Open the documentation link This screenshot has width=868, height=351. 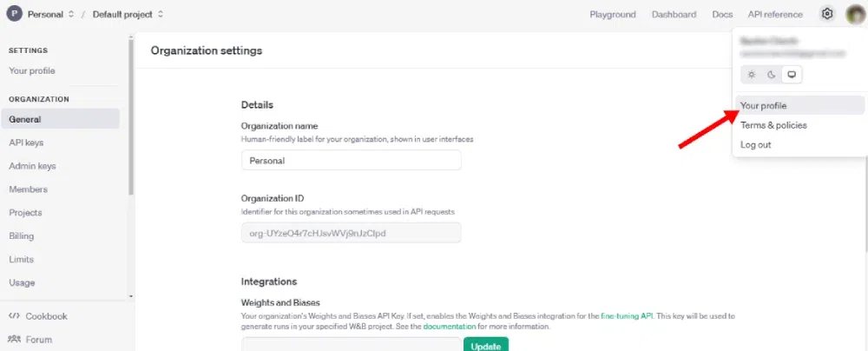click(x=449, y=328)
